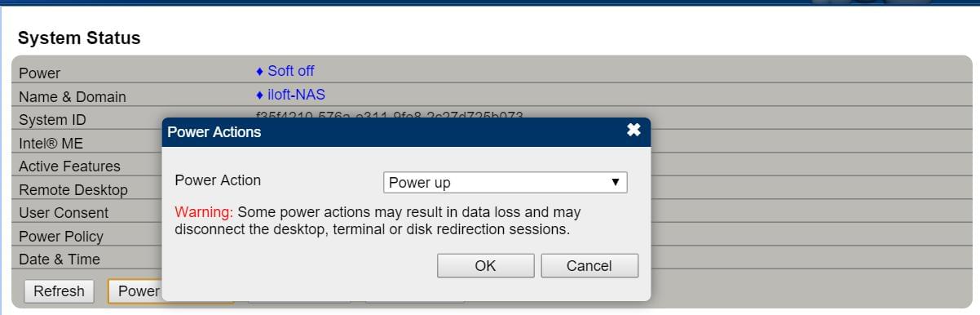Click the System Status heading
Screen dimensions: 980x315
(x=79, y=38)
